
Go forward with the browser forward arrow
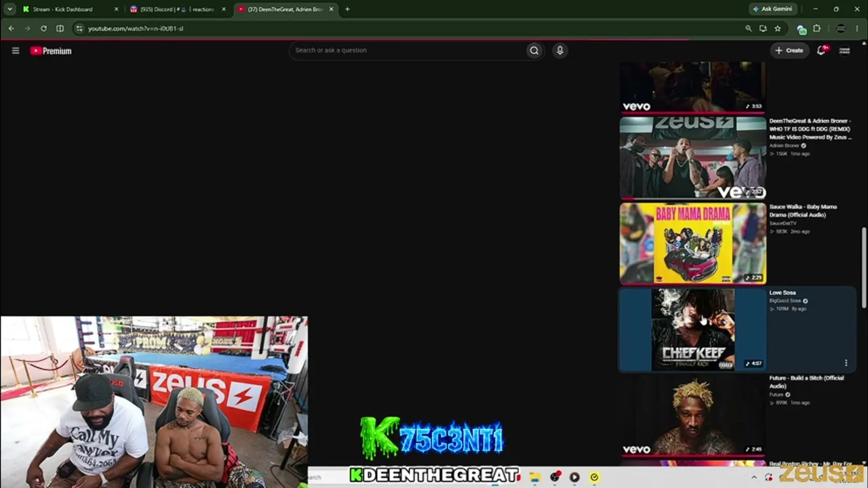(27, 28)
